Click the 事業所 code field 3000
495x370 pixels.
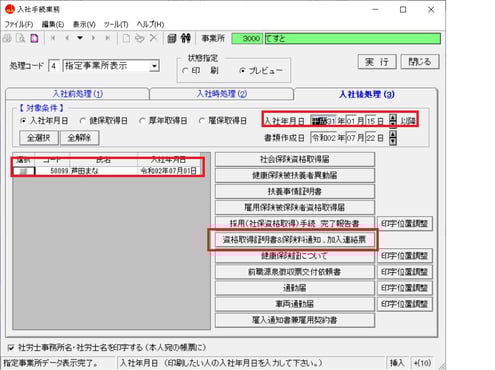pos(247,39)
